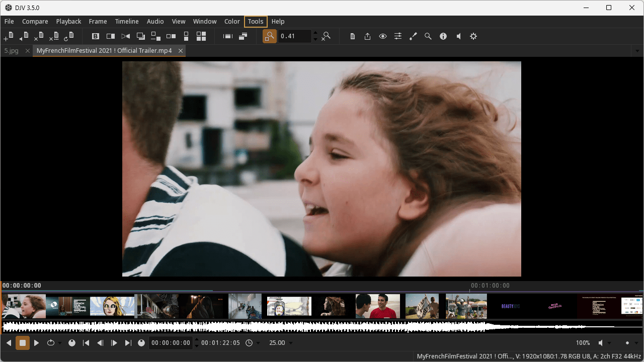Image resolution: width=644 pixels, height=362 pixels.
Task: Click the blonde cartoon face thumbnail in timeline
Action: 112,306
